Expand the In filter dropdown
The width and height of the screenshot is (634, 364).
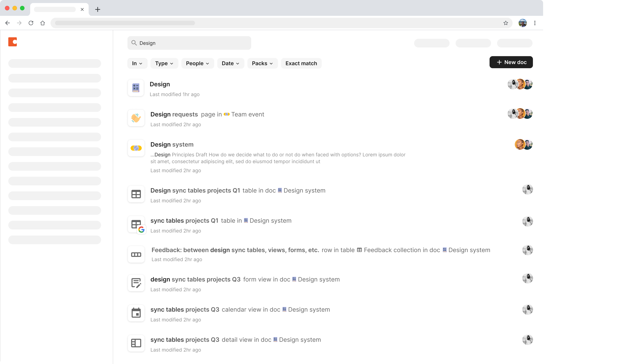pyautogui.click(x=137, y=63)
